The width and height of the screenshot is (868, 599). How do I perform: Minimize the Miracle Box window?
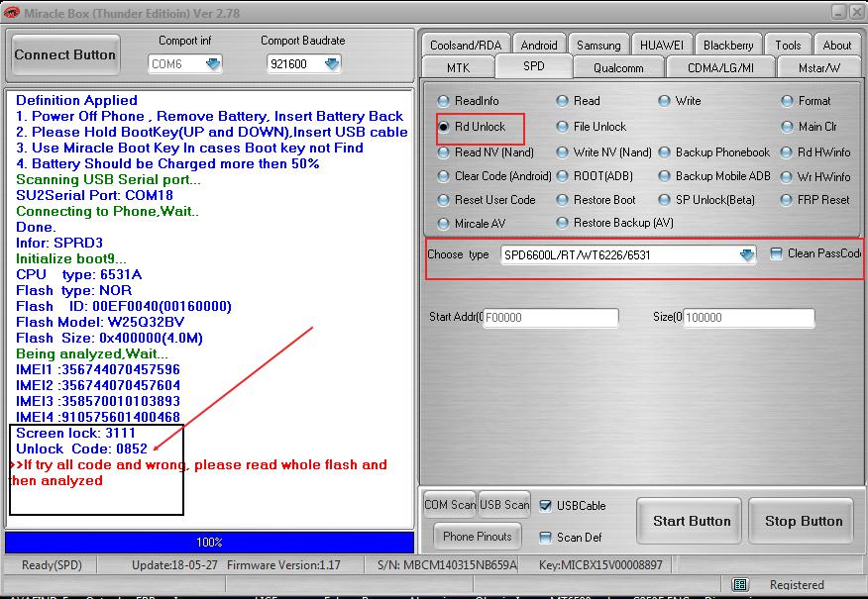click(839, 12)
